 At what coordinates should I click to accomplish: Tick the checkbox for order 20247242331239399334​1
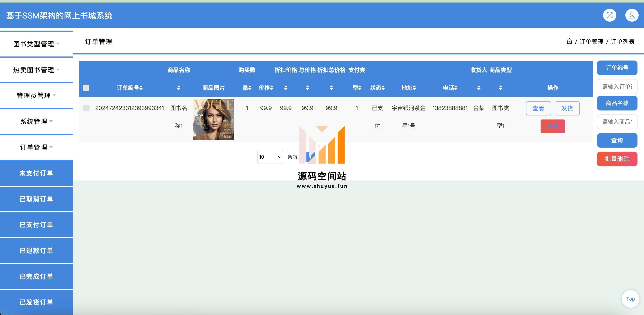86,108
